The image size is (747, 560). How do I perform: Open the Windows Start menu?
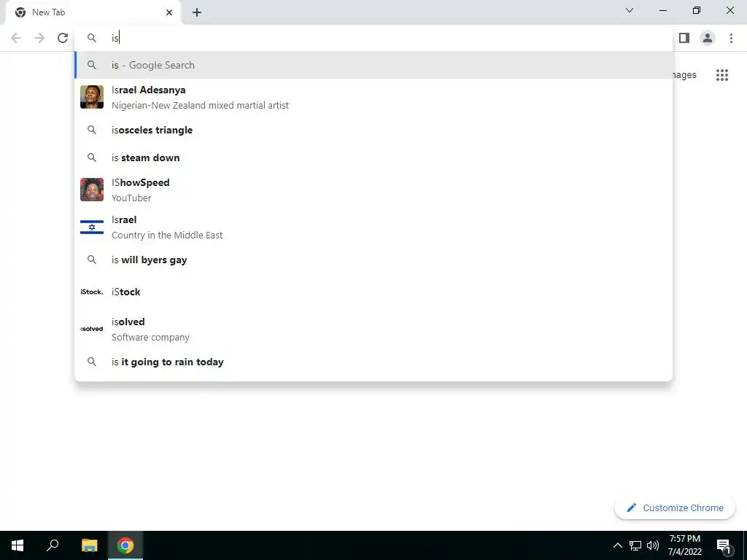point(18,545)
